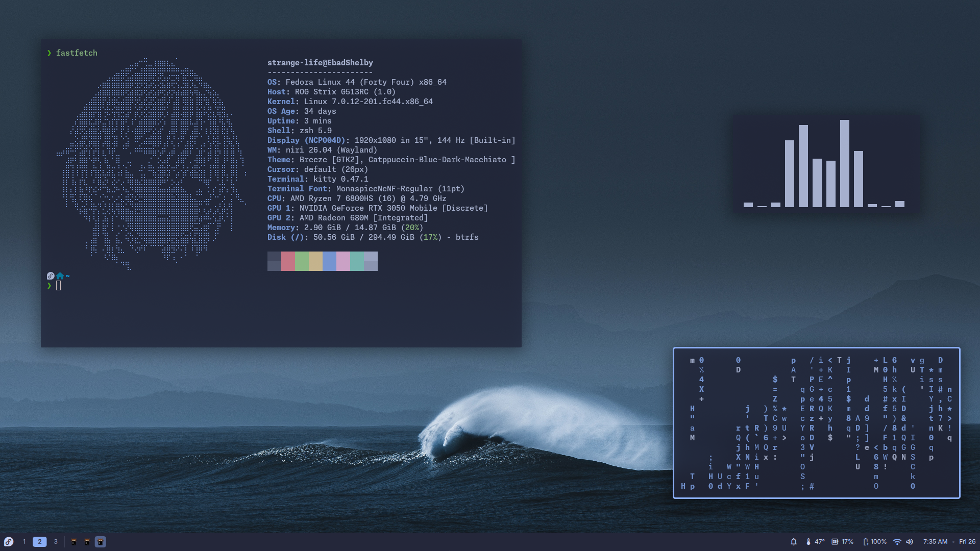Click the Shell zsh 5.9 line
Screen dimensions: 980x551
(x=300, y=131)
